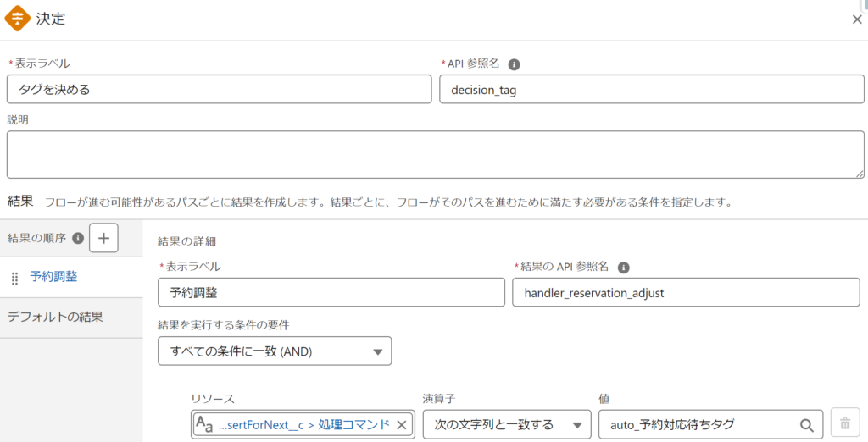Click the info icon beside API 参照名
868x442 pixels.
point(514,64)
